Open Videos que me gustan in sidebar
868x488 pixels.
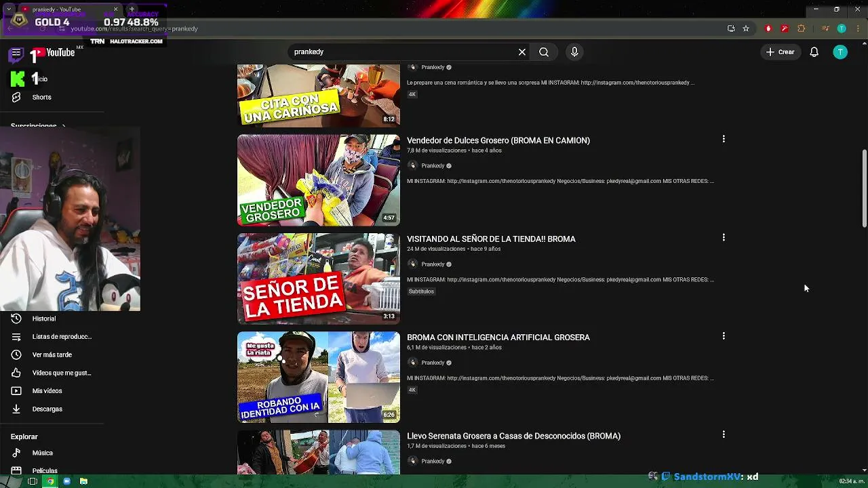pos(62,373)
